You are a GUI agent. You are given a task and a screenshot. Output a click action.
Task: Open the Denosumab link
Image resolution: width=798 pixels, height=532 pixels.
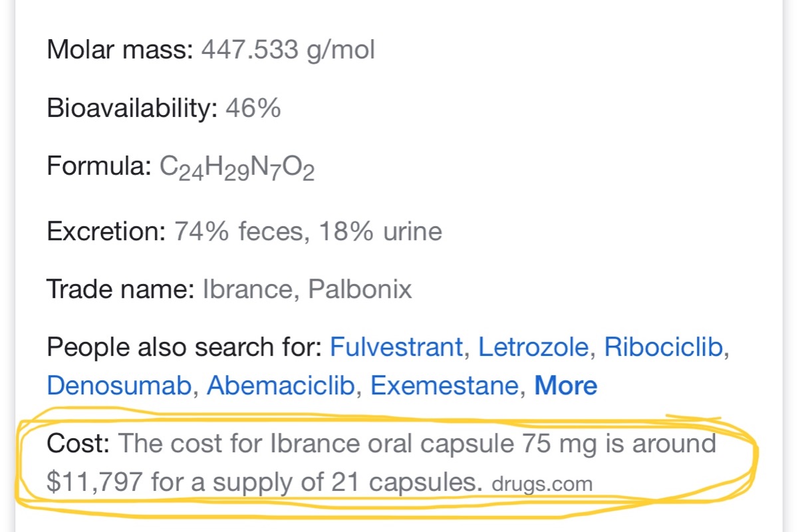119,386
